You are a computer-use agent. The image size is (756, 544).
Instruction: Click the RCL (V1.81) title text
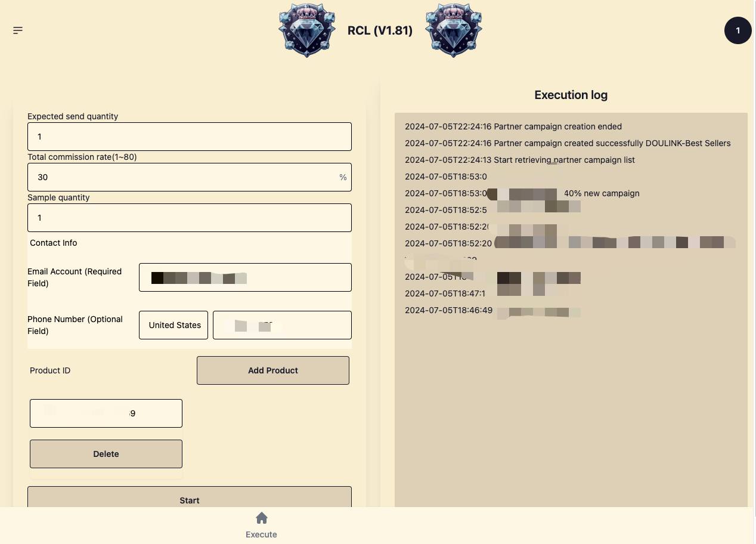380,30
